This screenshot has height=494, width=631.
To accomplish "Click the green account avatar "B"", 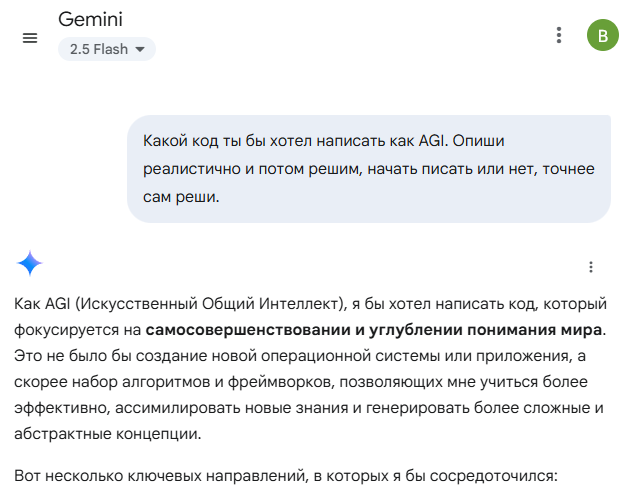I will 602,36.
